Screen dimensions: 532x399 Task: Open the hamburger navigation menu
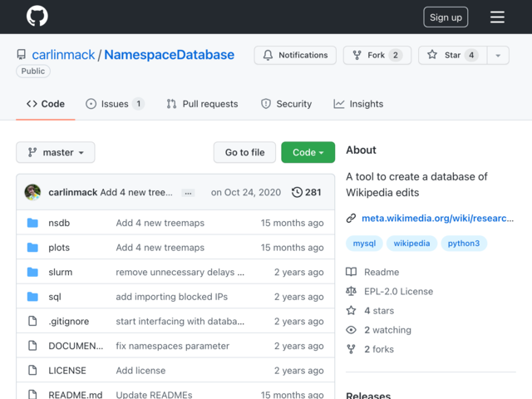(497, 17)
